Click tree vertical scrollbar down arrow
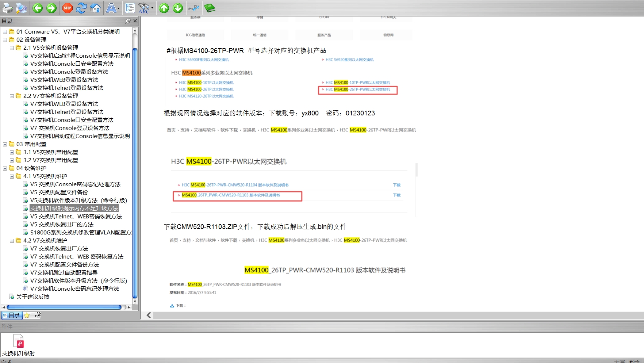Viewport: 644px width, 363px height. pos(135,302)
